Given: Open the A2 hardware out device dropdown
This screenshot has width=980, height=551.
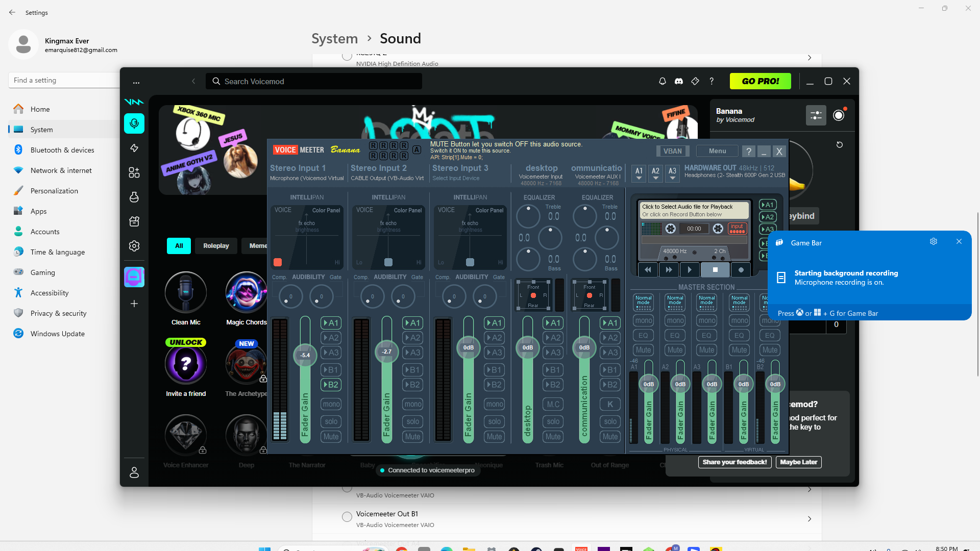Looking at the screenshot, I should coord(656,173).
